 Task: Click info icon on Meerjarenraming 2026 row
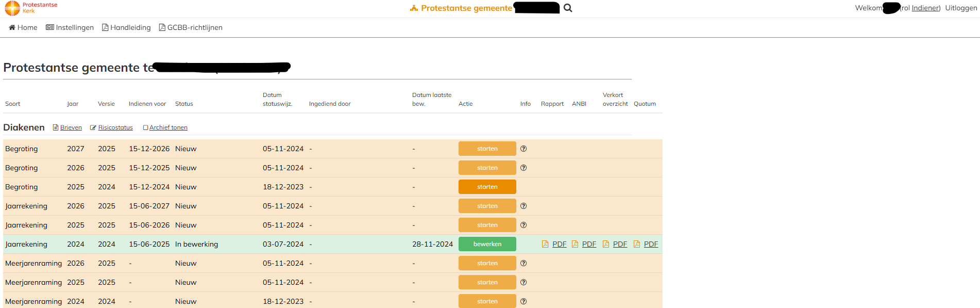coord(523,263)
